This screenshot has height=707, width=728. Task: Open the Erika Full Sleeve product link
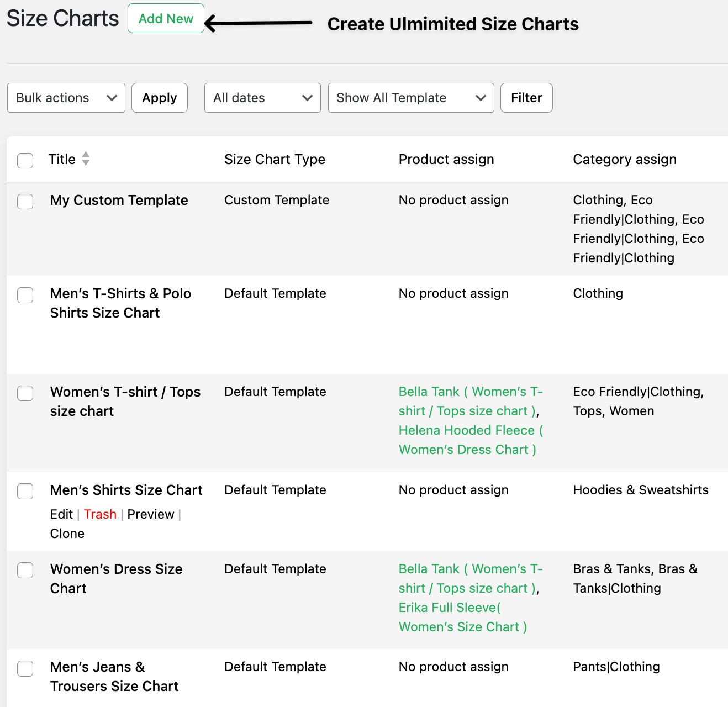(449, 608)
